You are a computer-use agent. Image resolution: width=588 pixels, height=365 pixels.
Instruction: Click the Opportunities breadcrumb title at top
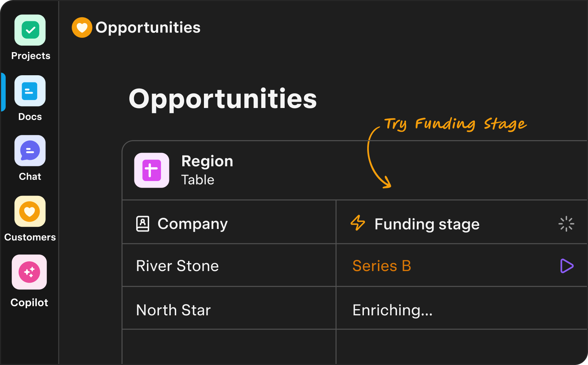point(148,28)
